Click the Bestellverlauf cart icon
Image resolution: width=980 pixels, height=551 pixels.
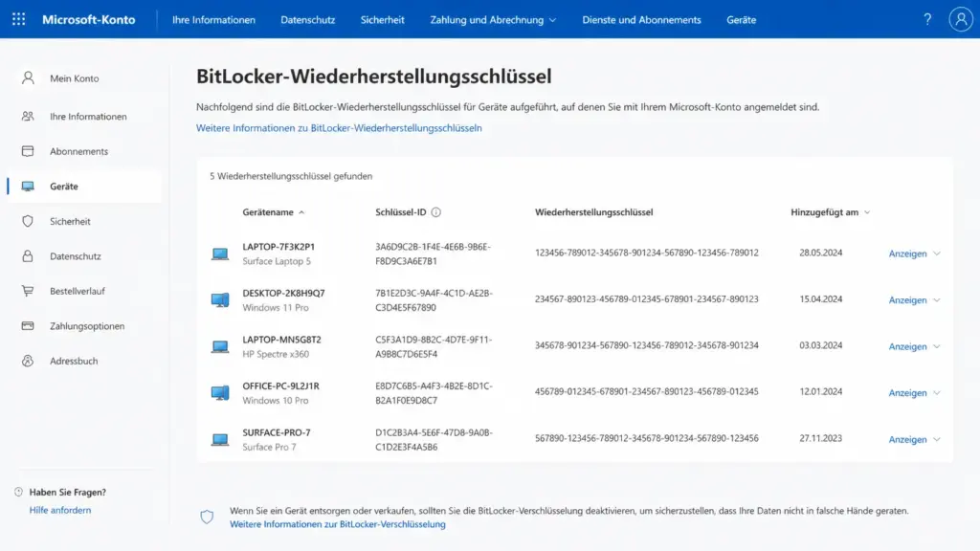pos(28,291)
